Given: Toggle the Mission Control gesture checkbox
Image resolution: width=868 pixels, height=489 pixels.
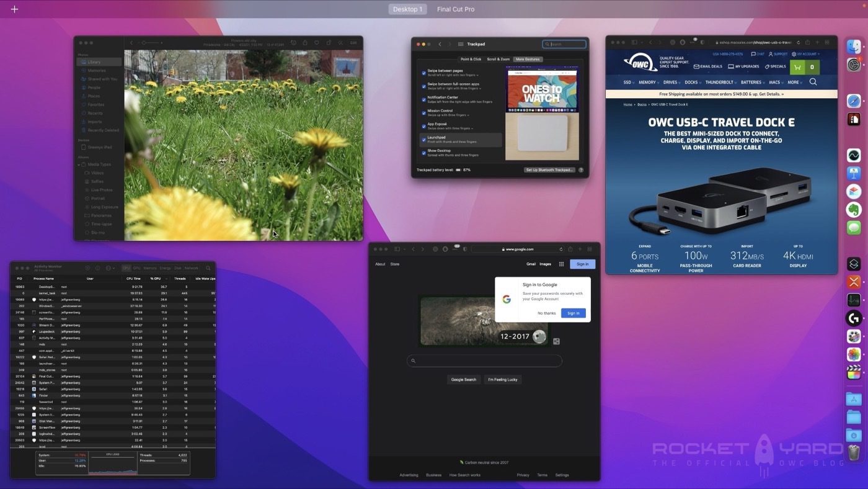Looking at the screenshot, I should [x=424, y=112].
